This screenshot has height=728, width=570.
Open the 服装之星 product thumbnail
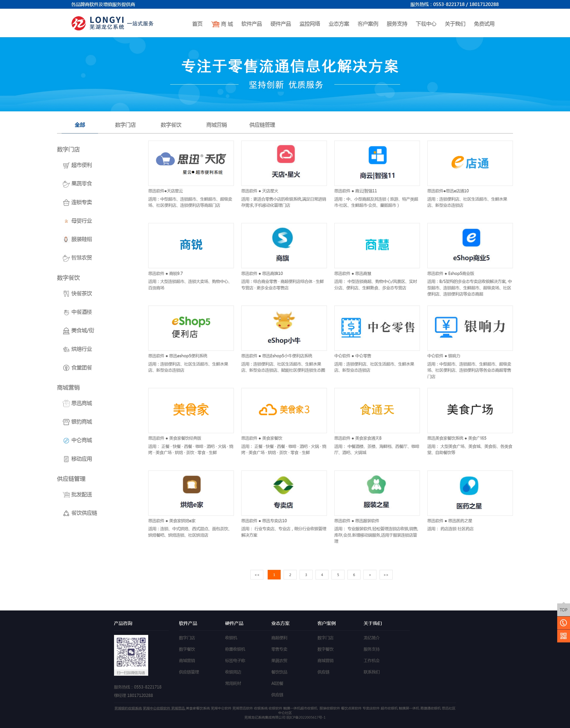(x=377, y=493)
